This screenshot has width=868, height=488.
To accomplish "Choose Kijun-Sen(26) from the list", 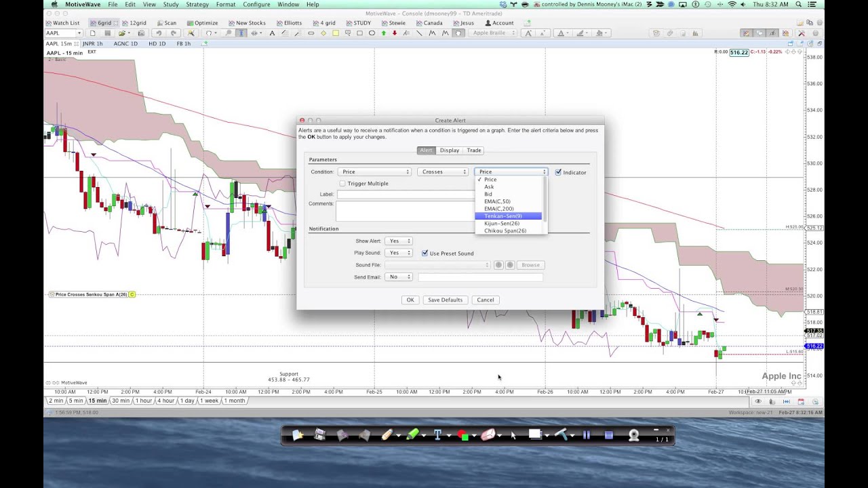I will (x=509, y=223).
